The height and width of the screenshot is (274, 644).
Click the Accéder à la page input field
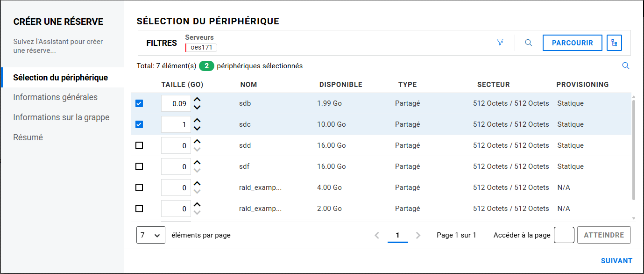tap(564, 235)
